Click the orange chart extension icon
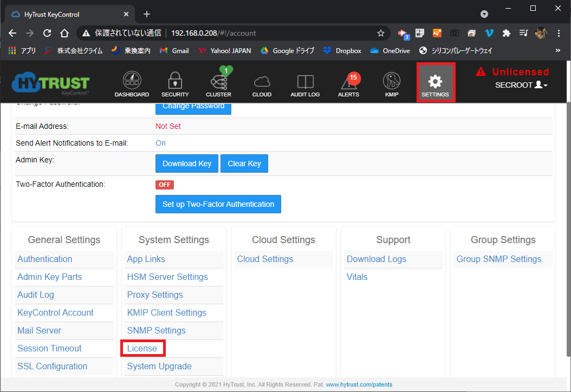 point(437,33)
